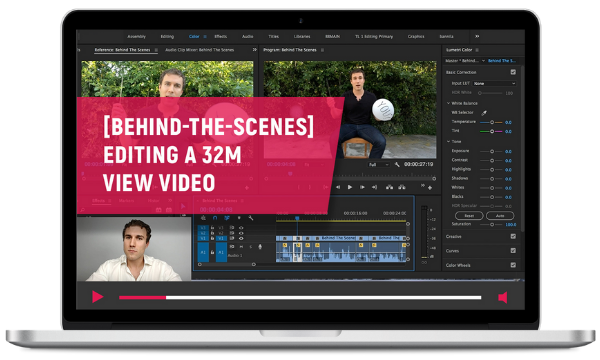Disable the Basic Correction checkbox
The height and width of the screenshot is (360, 600).
pyautogui.click(x=513, y=72)
